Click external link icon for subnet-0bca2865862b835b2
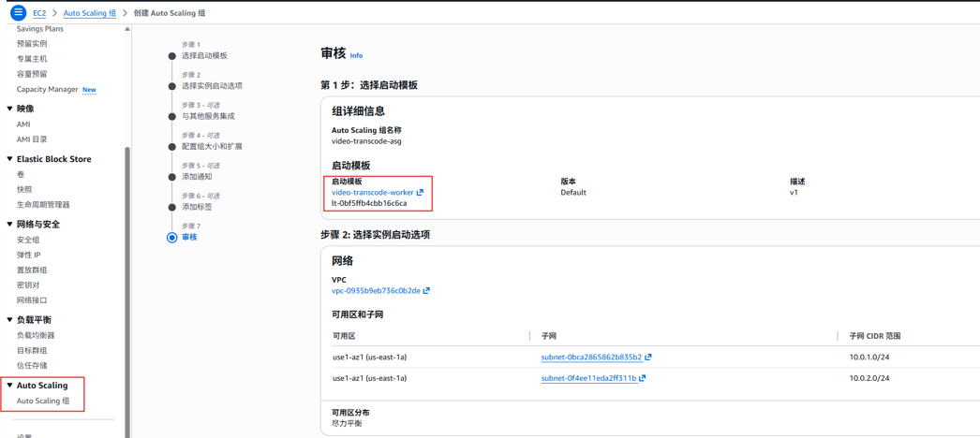980x438 pixels. 648,358
